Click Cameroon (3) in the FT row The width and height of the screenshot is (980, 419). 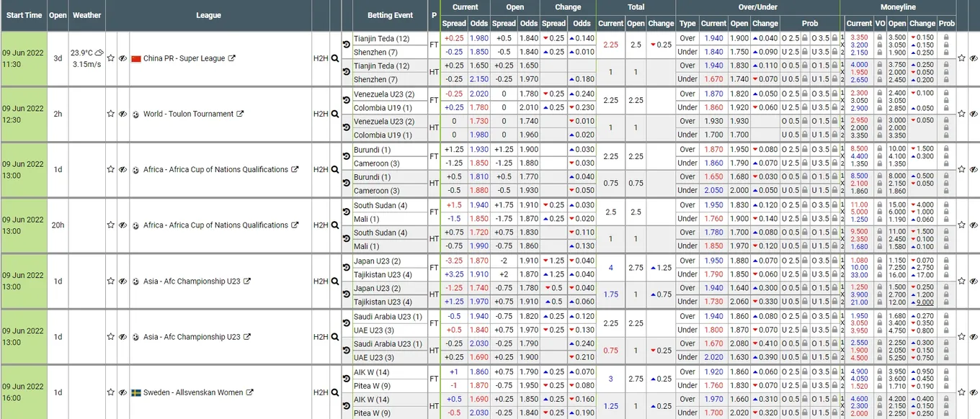click(376, 163)
